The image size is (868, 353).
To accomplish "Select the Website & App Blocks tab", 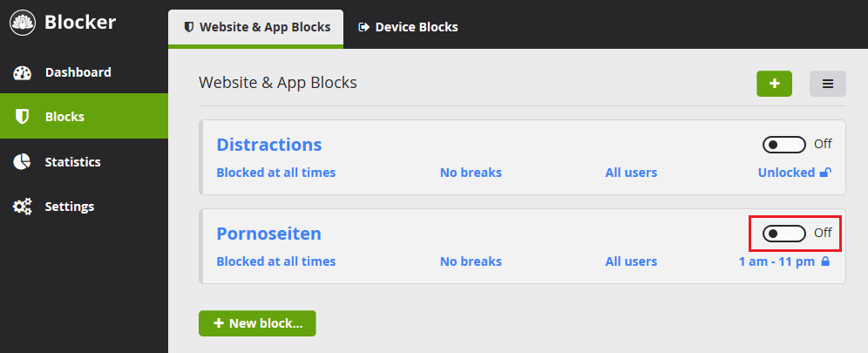I will pyautogui.click(x=256, y=27).
